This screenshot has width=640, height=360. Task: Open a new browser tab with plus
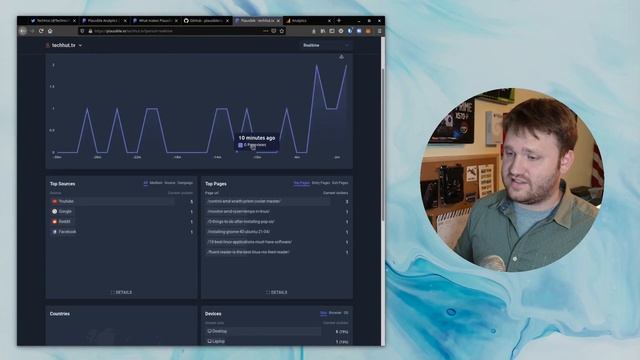click(x=339, y=20)
